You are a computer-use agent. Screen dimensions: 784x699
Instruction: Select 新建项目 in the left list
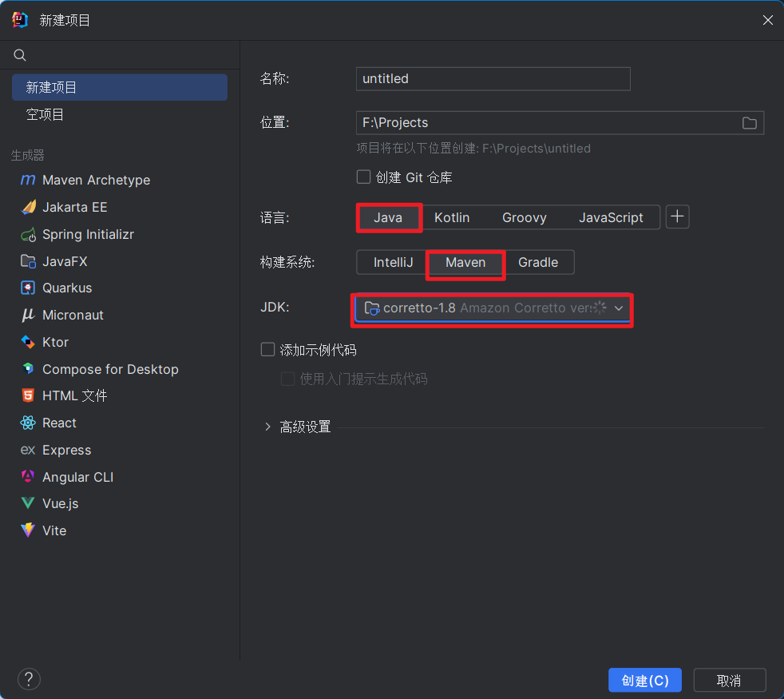point(120,88)
